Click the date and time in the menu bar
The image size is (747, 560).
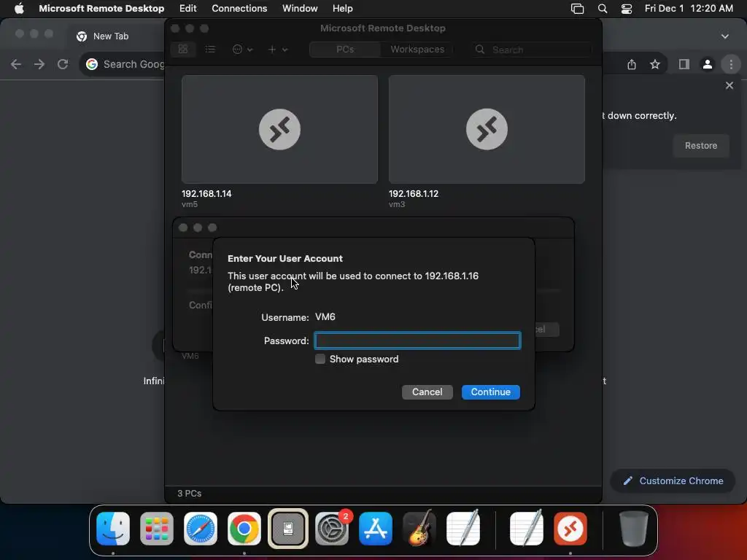(x=689, y=8)
